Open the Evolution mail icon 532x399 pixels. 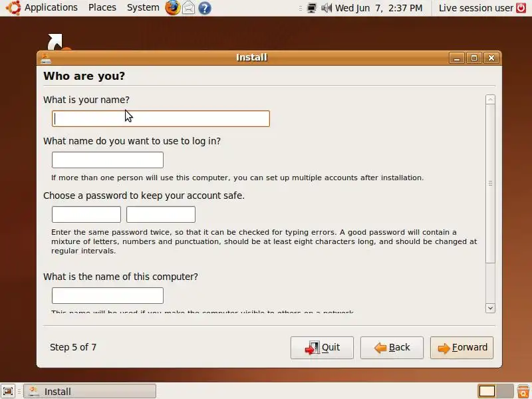pos(189,8)
